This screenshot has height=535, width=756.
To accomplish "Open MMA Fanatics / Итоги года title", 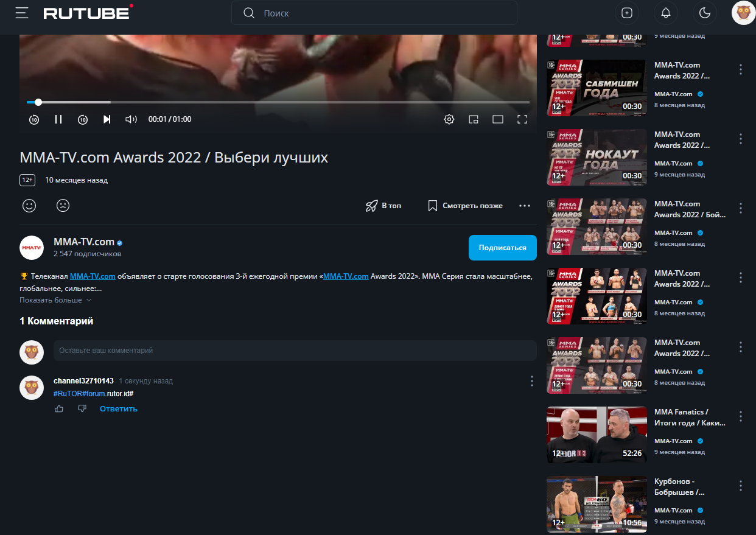I will 690,418.
